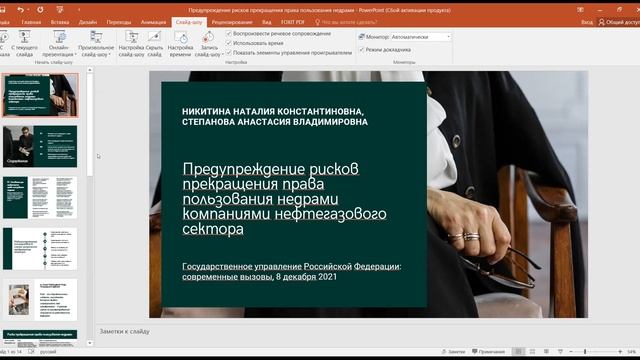Click spell check icon in status bar
Image resolution: width=640 pixels, height=360 pixels.
[31, 351]
